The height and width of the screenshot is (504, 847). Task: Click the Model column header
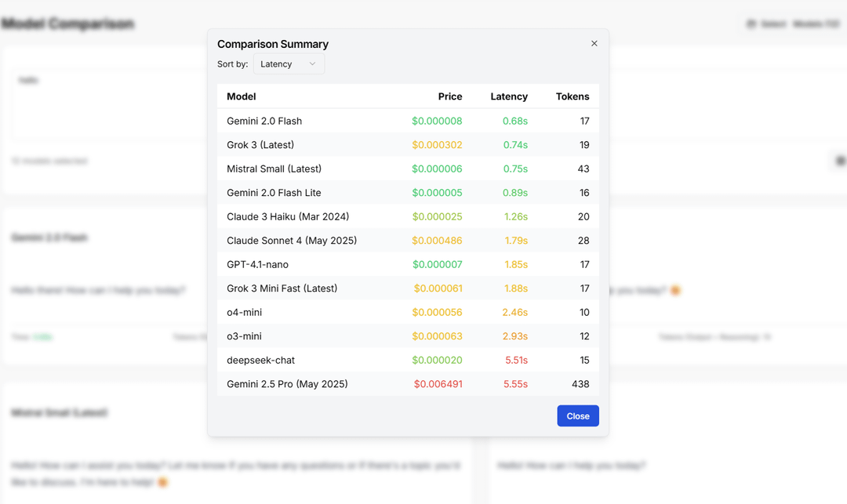tap(241, 96)
